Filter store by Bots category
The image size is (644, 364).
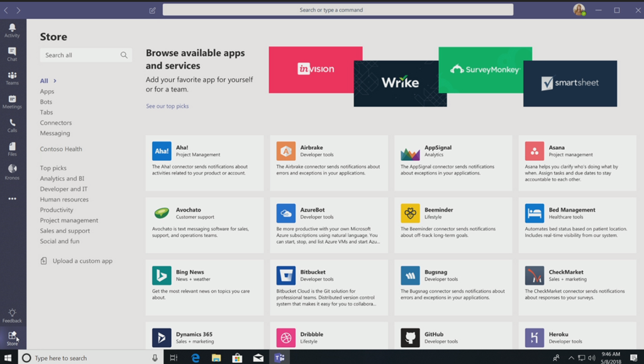point(46,102)
